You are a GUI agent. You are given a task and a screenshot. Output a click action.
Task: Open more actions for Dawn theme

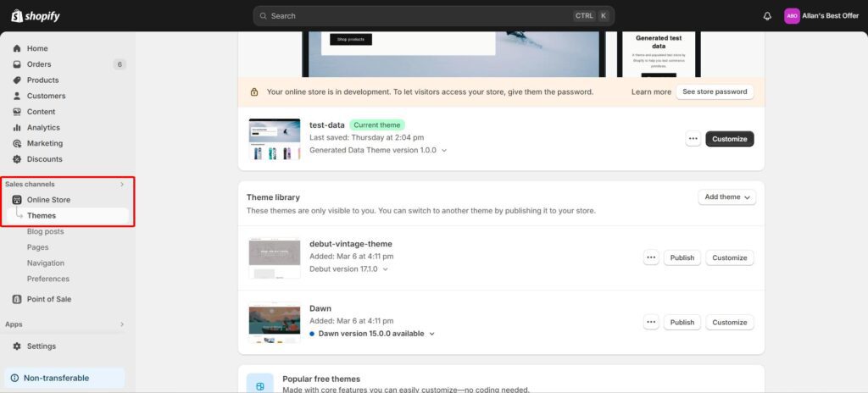pyautogui.click(x=651, y=323)
